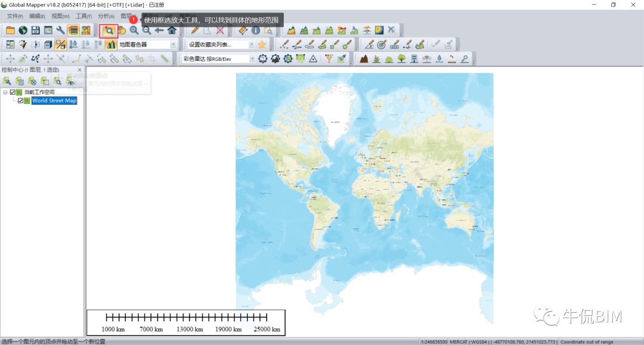This screenshot has height=345, width=644.
Task: Click the triangle lidar point icon
Action: point(314,58)
